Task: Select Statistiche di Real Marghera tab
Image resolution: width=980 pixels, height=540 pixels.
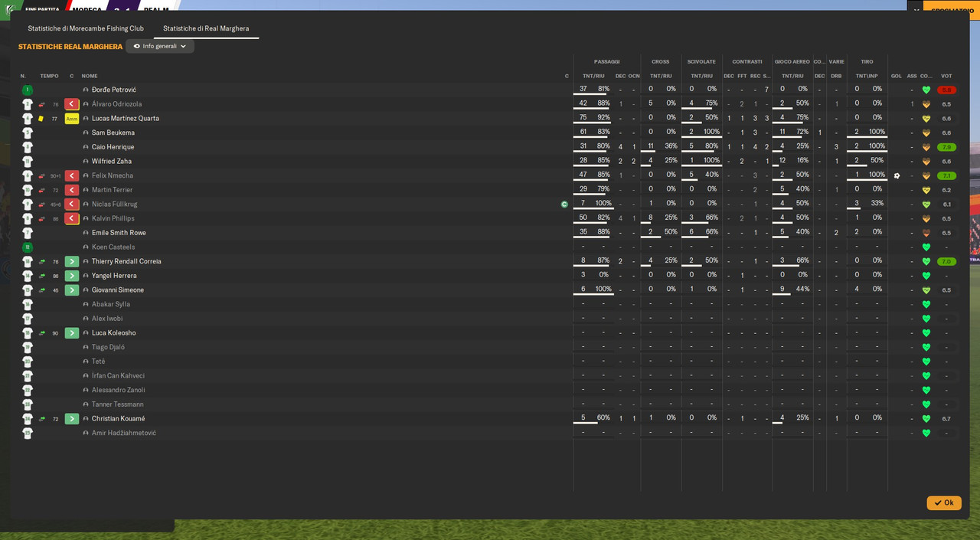Action: point(206,28)
